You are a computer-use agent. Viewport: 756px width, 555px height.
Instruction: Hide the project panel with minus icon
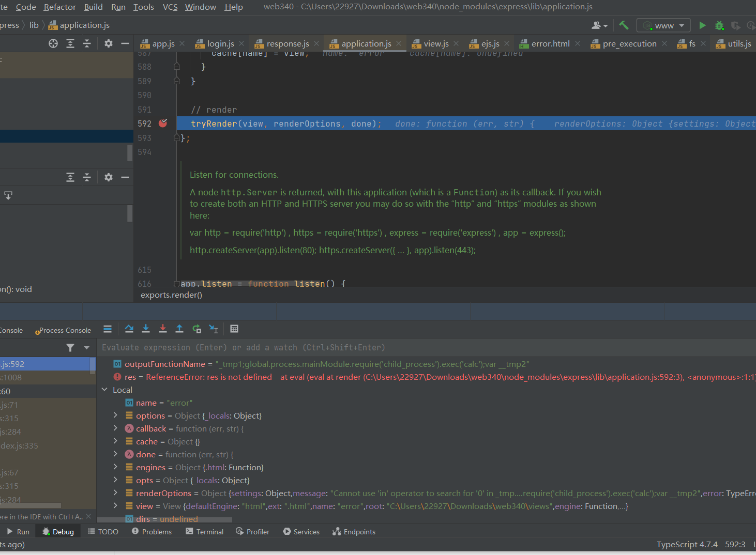[125, 43]
